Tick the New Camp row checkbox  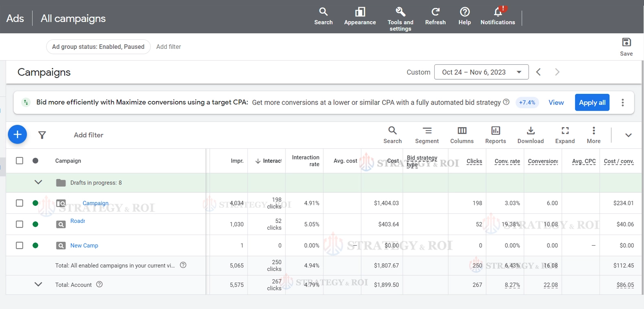pyautogui.click(x=20, y=245)
